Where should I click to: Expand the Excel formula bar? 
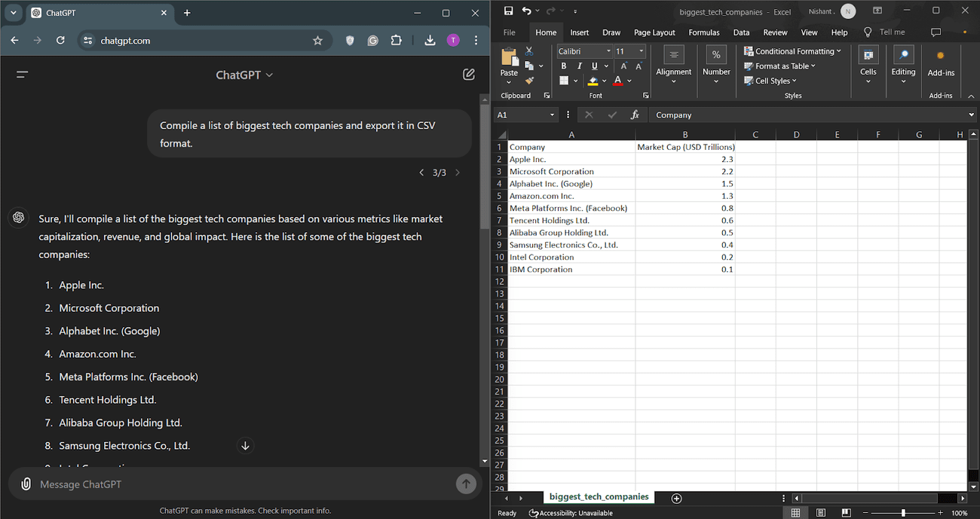pos(971,114)
